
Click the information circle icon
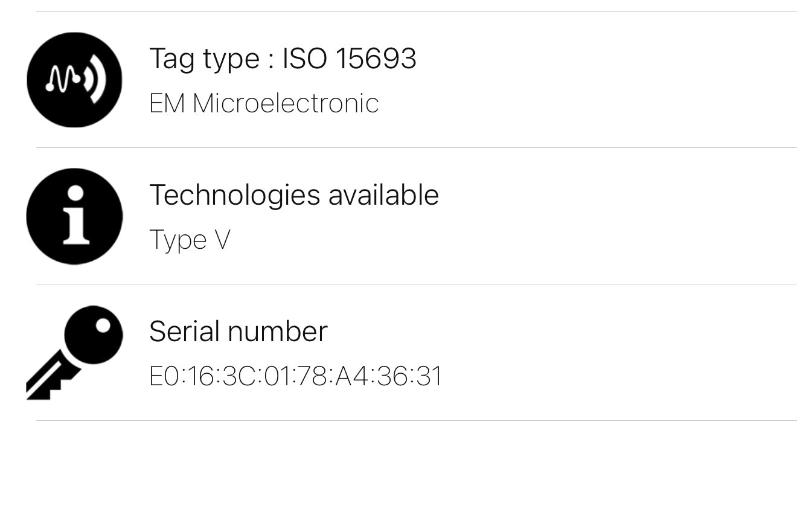pyautogui.click(x=74, y=216)
